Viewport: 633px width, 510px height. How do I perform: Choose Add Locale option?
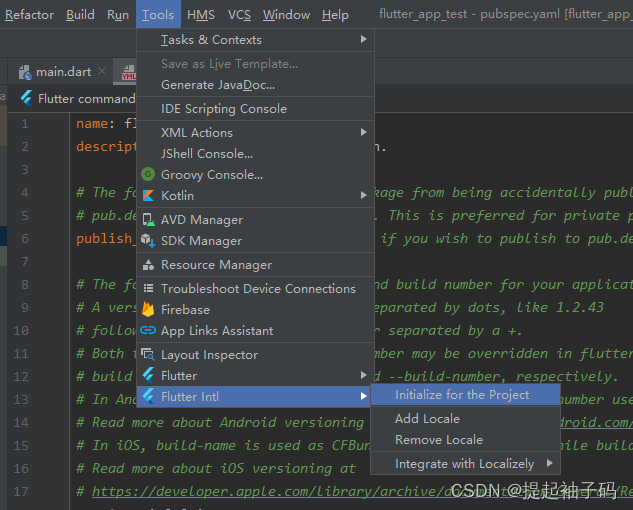point(465,419)
